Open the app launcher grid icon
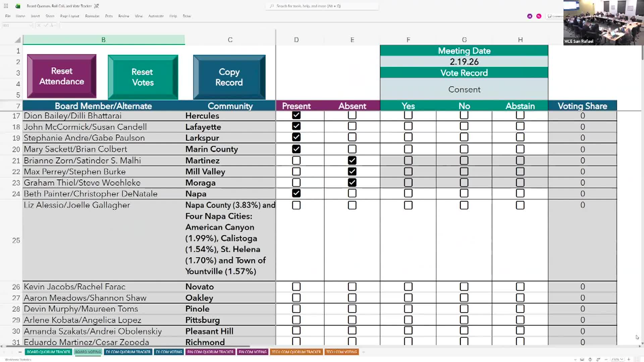644x362 pixels. coord(6,6)
